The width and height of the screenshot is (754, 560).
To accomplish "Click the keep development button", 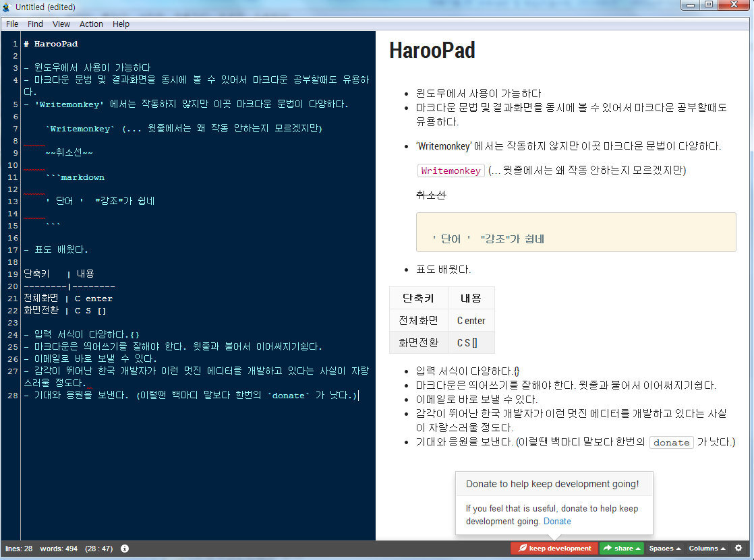I will (x=554, y=549).
